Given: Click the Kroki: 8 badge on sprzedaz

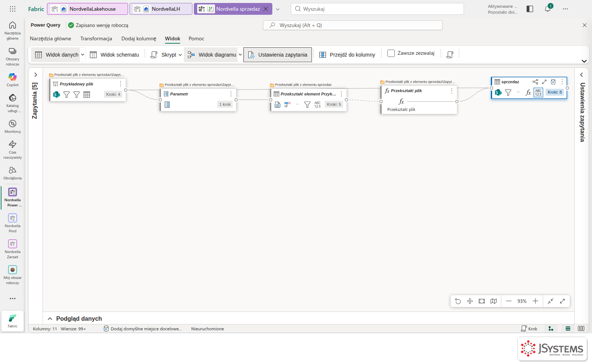Looking at the screenshot, I should pyautogui.click(x=555, y=92).
